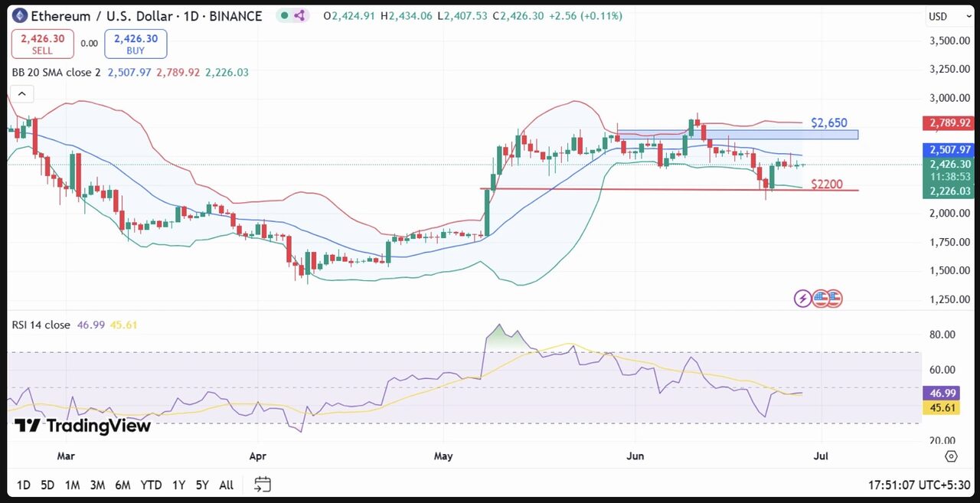The width and height of the screenshot is (980, 503).
Task: Select the red horizontal support line
Action: 669,189
